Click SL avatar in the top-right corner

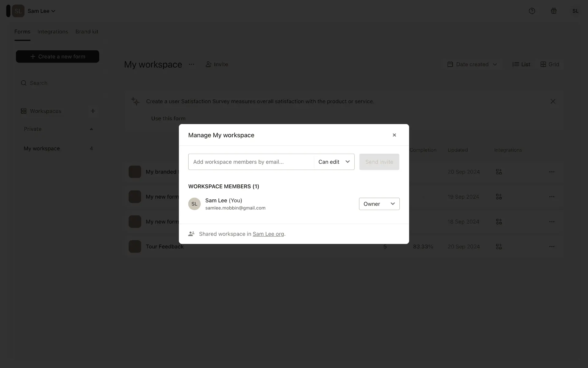point(575,11)
